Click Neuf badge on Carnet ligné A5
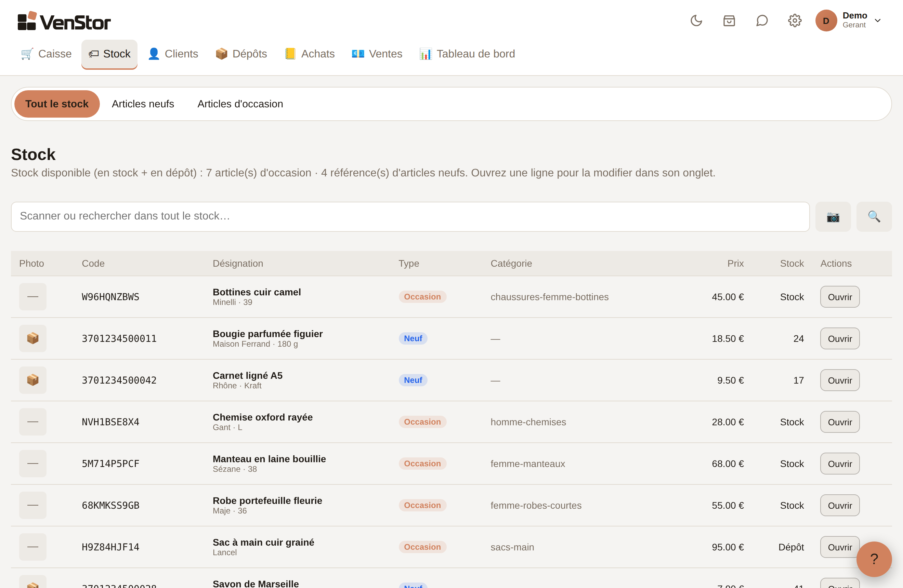 coord(413,380)
